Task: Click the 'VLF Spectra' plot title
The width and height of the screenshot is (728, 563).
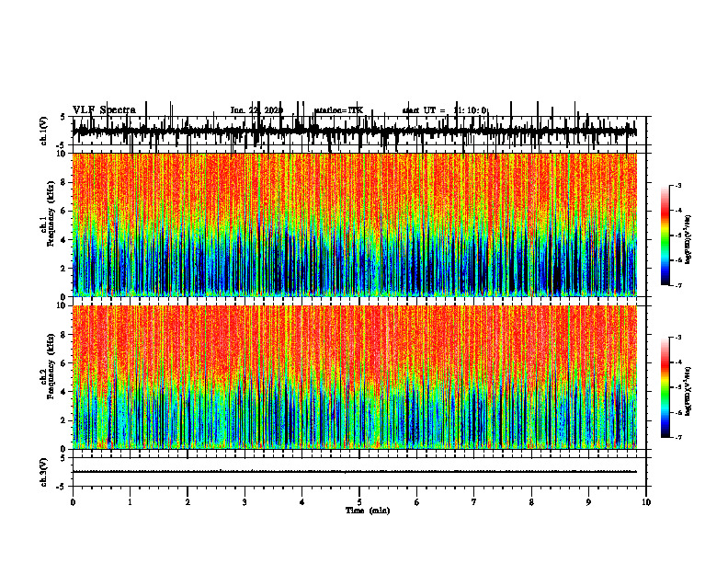Action: coord(104,109)
